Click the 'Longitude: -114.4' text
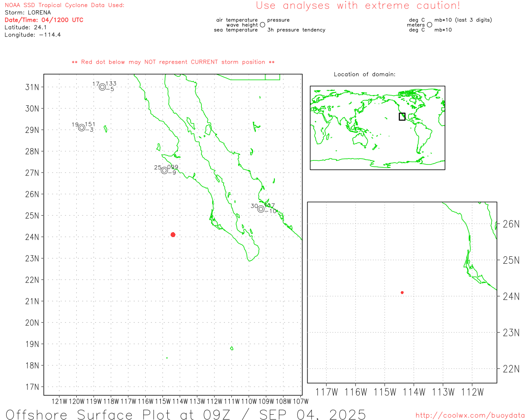The height and width of the screenshot is (420, 525). coord(33,35)
